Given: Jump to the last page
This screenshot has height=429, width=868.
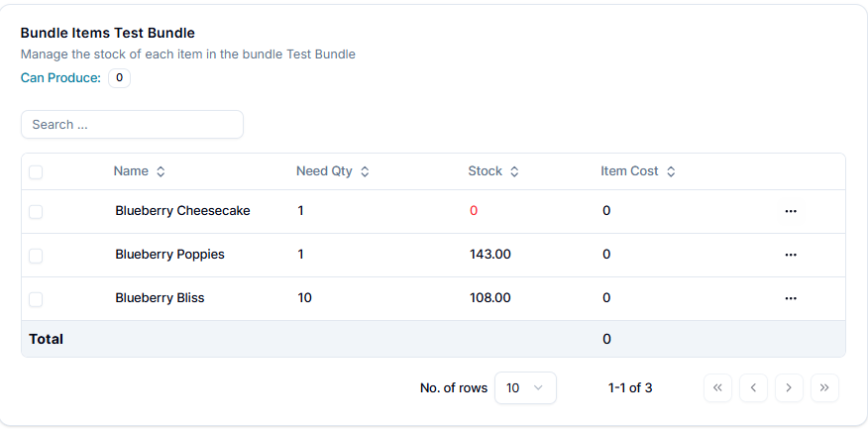Looking at the screenshot, I should (824, 388).
